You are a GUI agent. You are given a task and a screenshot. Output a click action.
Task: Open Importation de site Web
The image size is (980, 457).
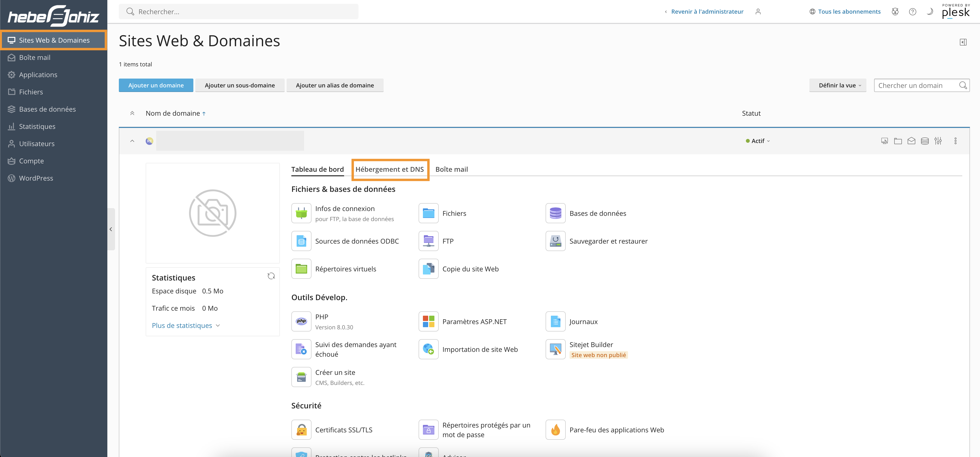click(x=479, y=349)
